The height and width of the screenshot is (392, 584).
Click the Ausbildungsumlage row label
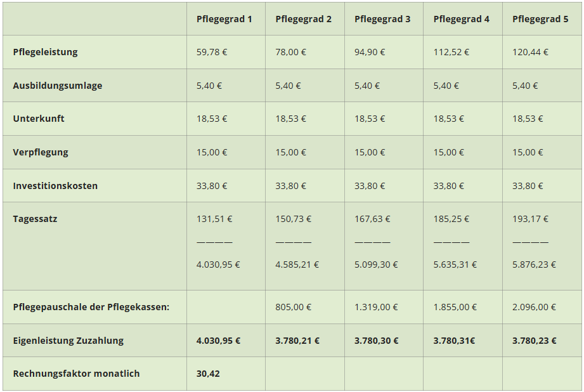57,86
